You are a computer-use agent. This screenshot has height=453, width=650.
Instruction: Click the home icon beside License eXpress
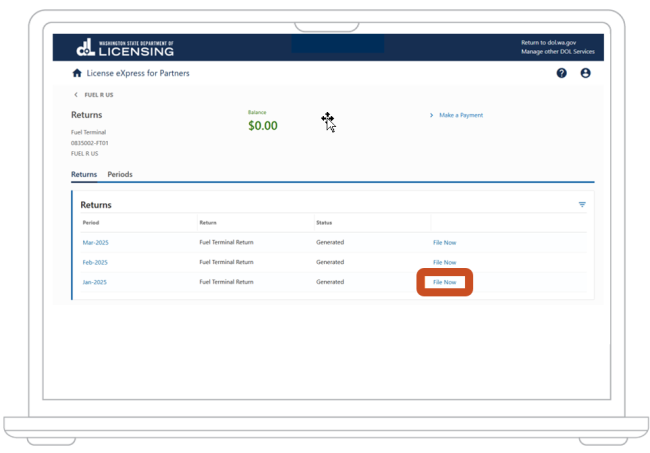[77, 73]
